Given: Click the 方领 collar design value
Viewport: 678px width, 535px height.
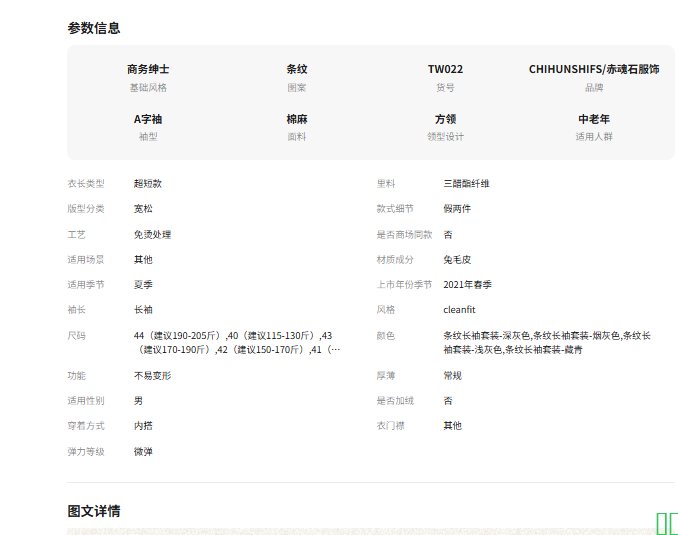Looking at the screenshot, I should (x=445, y=118).
